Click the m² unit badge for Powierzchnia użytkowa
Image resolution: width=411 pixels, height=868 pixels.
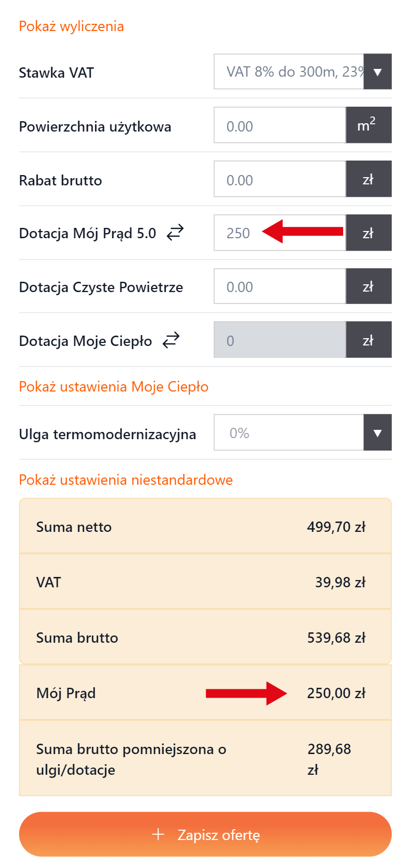(368, 125)
